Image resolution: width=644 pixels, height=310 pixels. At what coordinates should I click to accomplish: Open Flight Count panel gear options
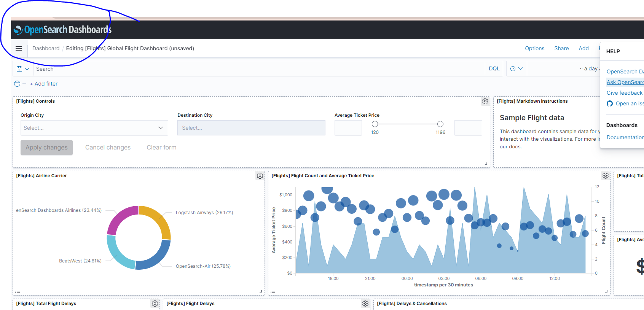606,176
